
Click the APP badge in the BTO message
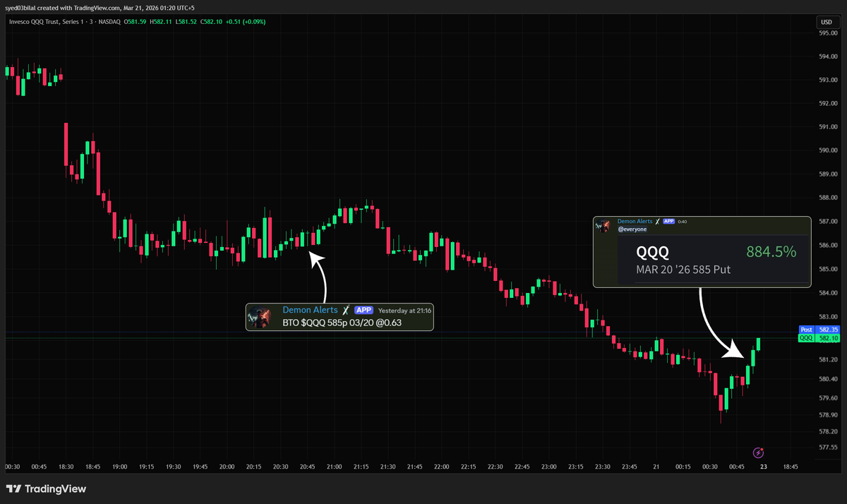click(364, 310)
